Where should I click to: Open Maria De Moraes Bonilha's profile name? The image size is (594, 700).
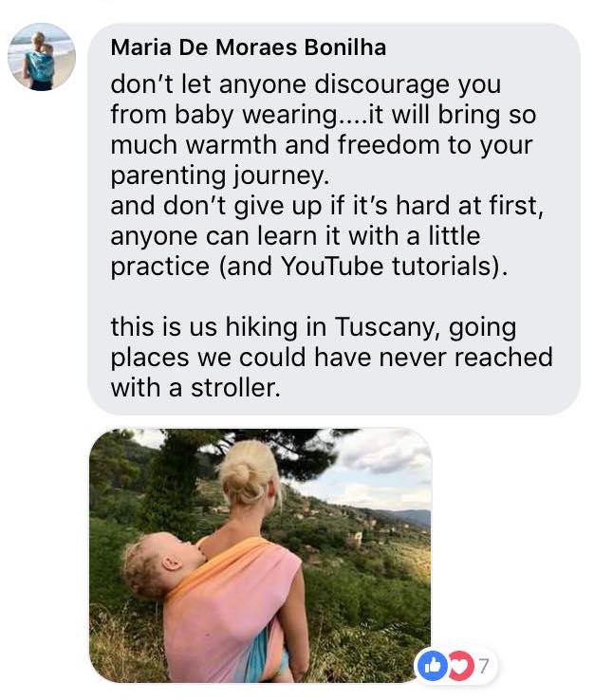249,47
